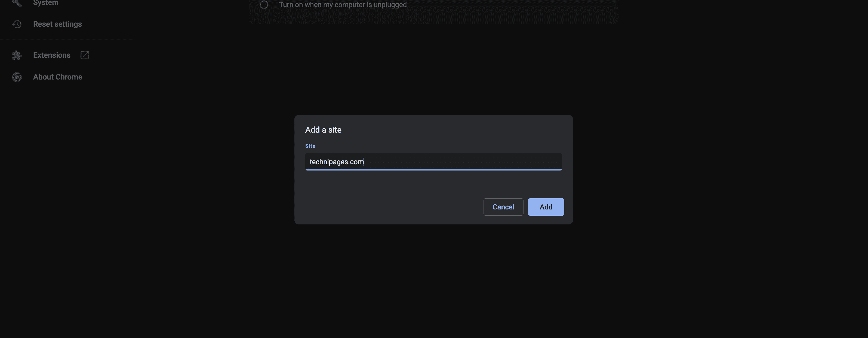Focus the Site input field
The height and width of the screenshot is (338, 868).
(x=433, y=162)
